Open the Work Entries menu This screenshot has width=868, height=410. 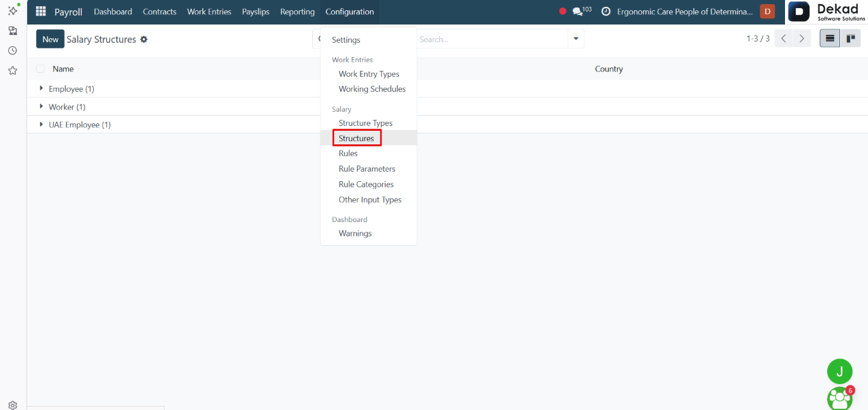click(209, 12)
